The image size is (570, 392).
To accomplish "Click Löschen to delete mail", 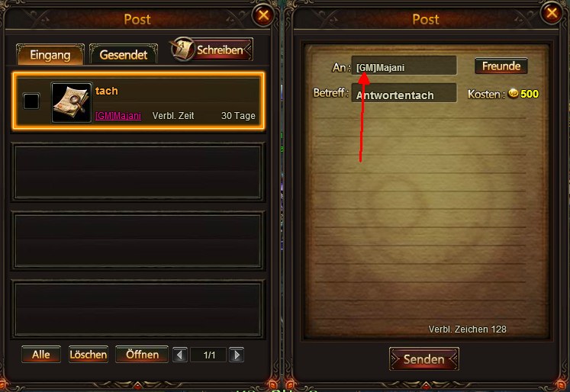I will pyautogui.click(x=89, y=354).
